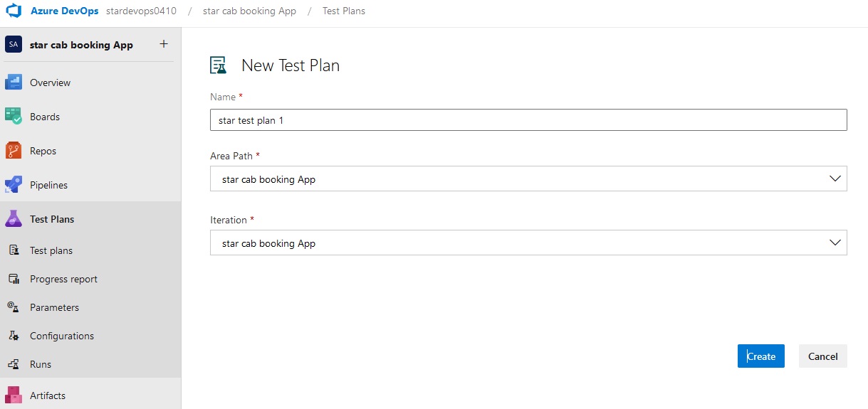The height and width of the screenshot is (409, 868).
Task: Expand the Area Path dropdown chevron
Action: coord(835,179)
